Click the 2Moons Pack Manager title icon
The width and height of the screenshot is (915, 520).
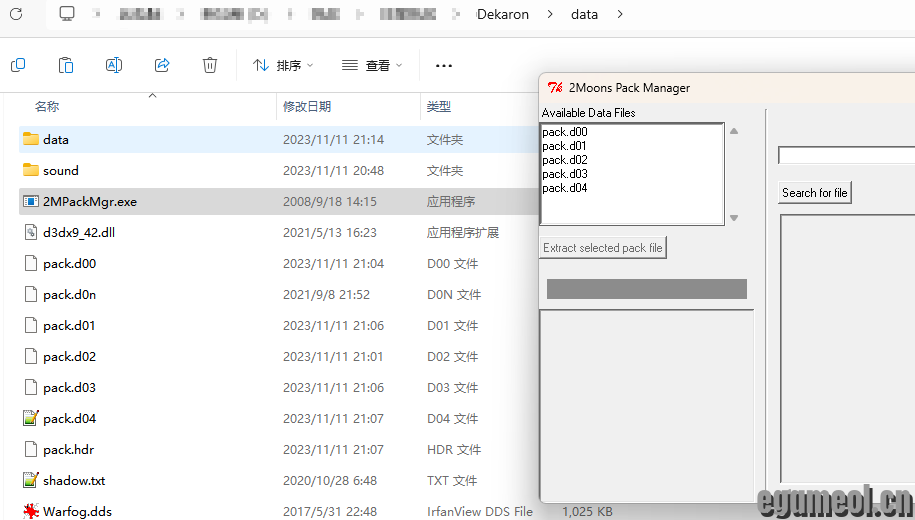pos(555,88)
